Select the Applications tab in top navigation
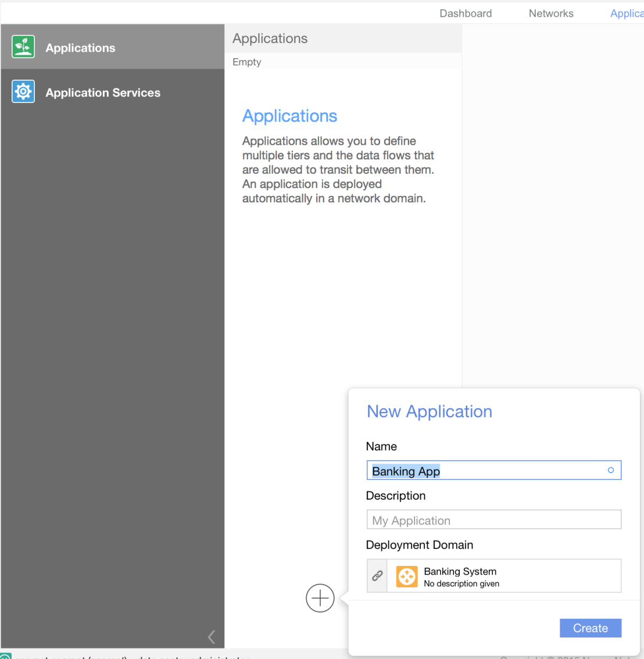Viewport: 644px width, 659px height. pos(627,13)
